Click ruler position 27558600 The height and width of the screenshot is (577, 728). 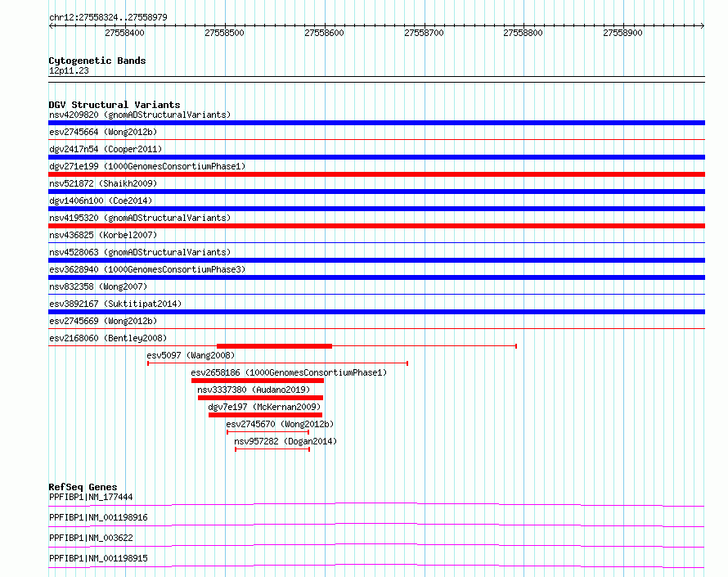324,33
